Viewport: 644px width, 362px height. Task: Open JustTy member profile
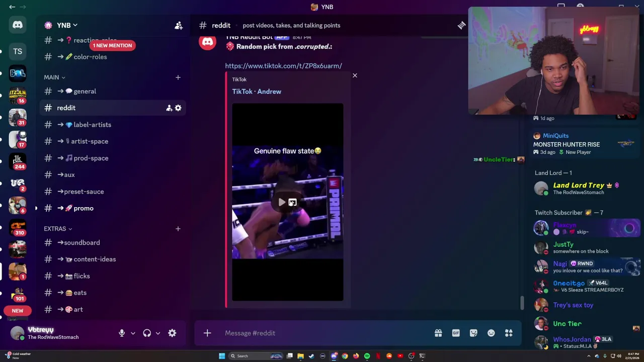tap(586, 247)
